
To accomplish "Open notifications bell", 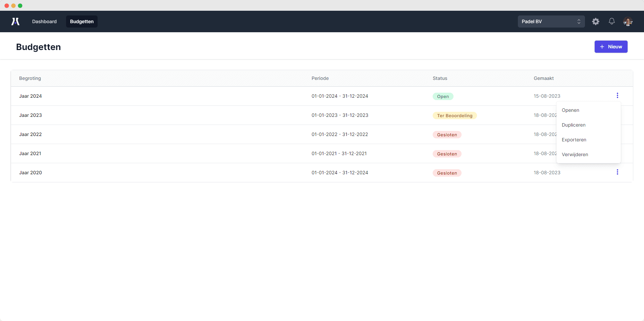I will pos(611,21).
